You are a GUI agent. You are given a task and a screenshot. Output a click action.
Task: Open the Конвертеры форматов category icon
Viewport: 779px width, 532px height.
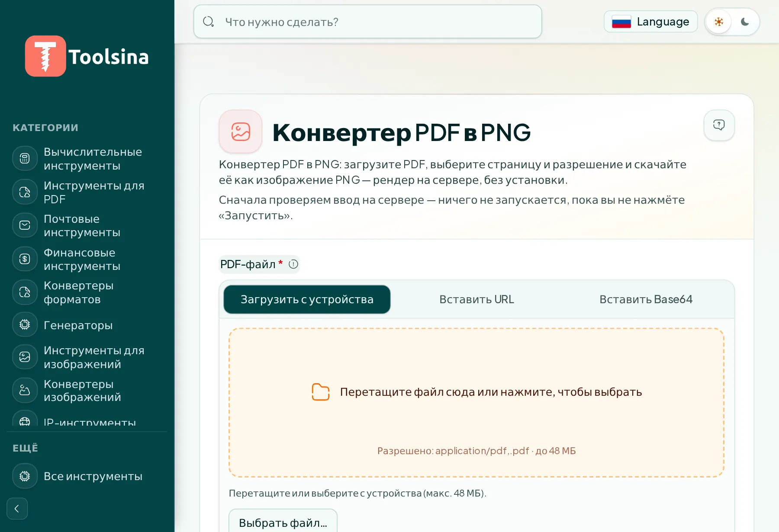[25, 292]
